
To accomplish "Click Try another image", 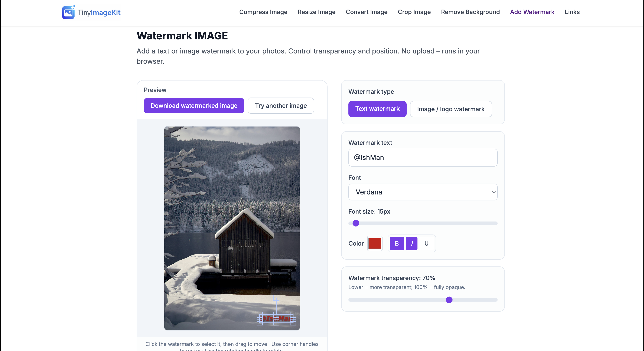I will pyautogui.click(x=281, y=105).
